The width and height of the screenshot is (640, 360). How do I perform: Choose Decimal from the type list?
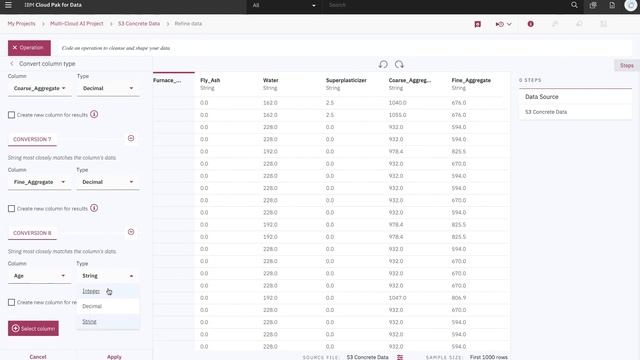coord(108,306)
